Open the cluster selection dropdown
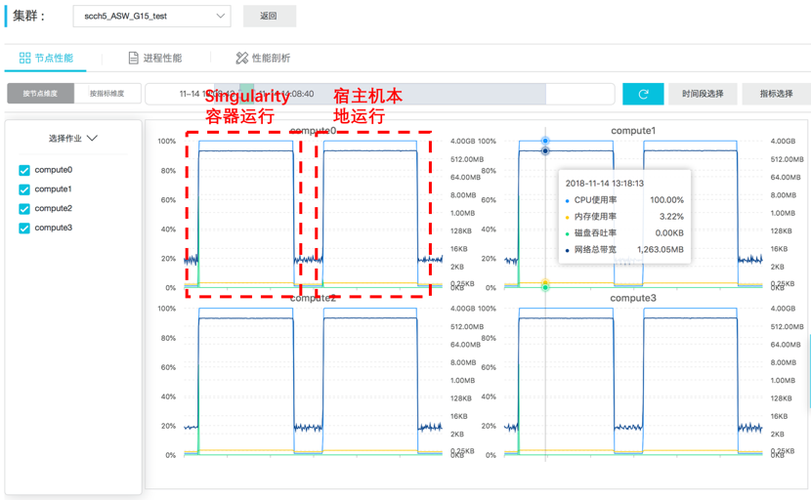Viewport: 811px width, 500px height. [x=152, y=16]
